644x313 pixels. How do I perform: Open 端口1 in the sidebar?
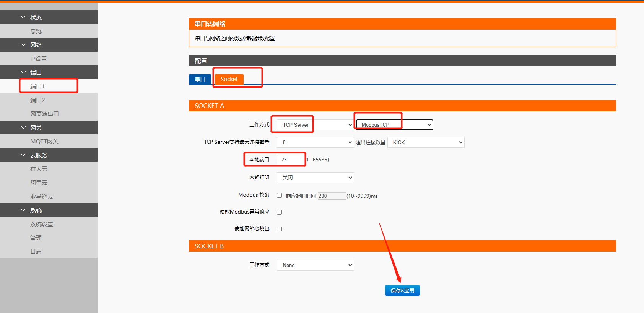[37, 86]
